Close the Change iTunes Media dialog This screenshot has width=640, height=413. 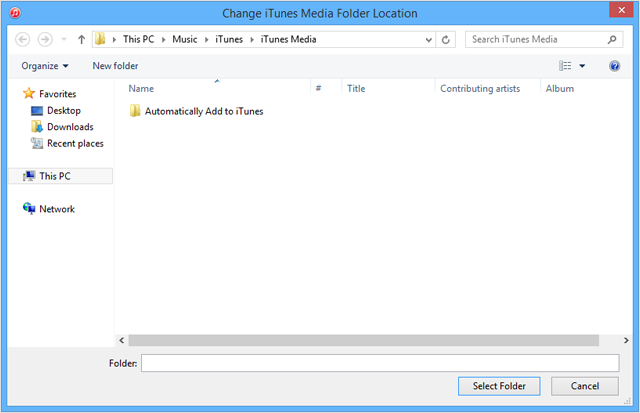click(621, 10)
